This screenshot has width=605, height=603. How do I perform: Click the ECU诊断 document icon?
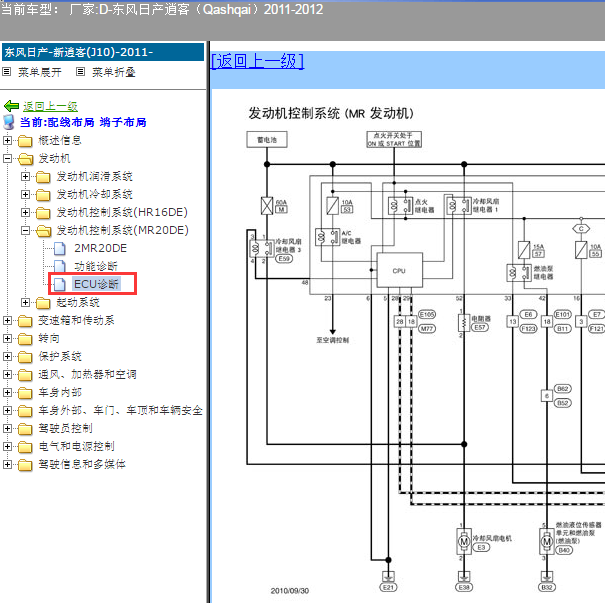click(59, 284)
